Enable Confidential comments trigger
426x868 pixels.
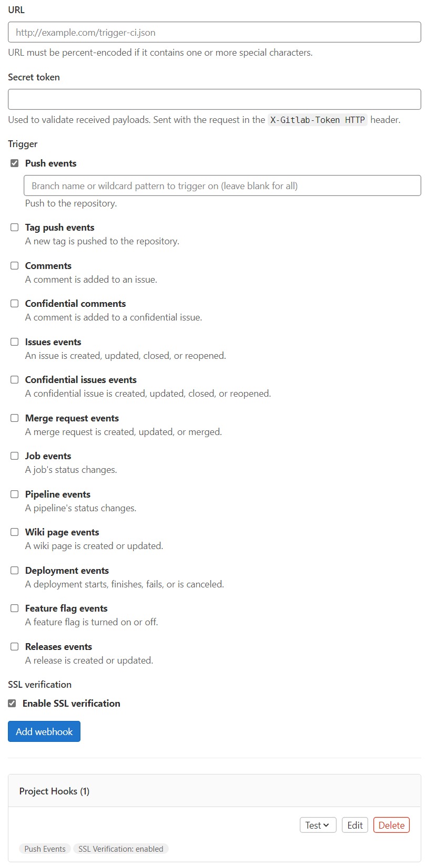tap(14, 303)
